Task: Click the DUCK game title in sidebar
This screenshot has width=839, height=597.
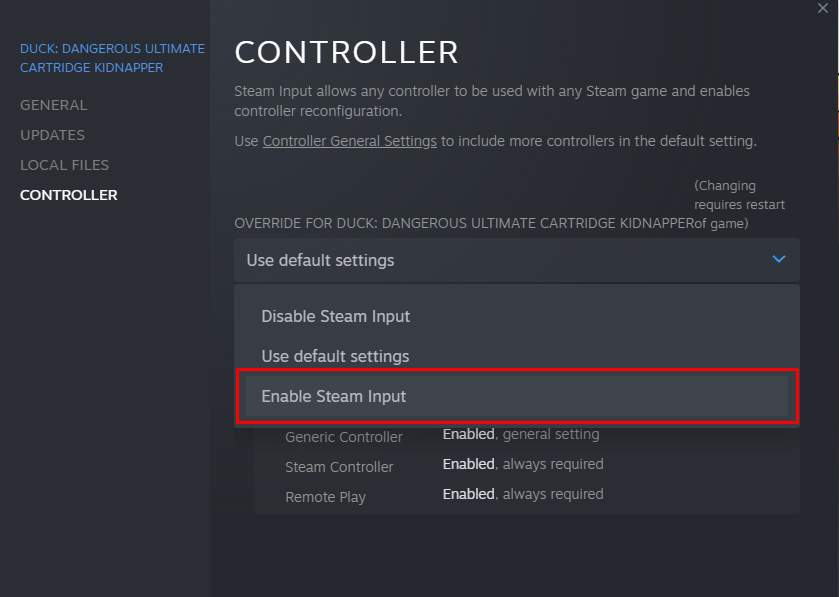Action: click(x=112, y=58)
